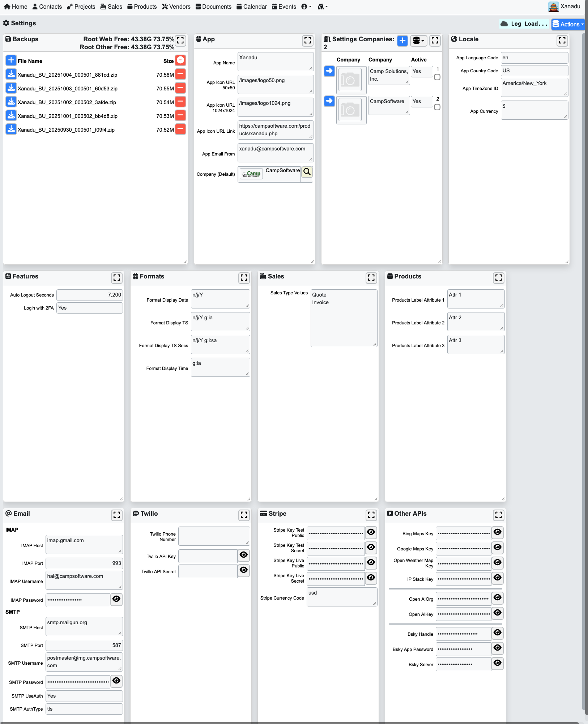Image resolution: width=588 pixels, height=724 pixels.
Task: Open the Actions dropdown
Action: click(568, 24)
